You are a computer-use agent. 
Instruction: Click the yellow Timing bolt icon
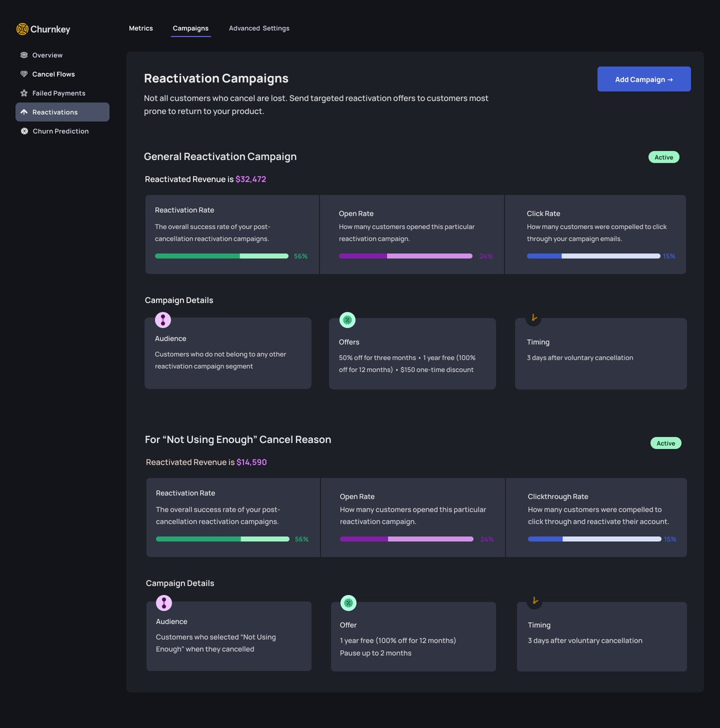[x=533, y=317]
